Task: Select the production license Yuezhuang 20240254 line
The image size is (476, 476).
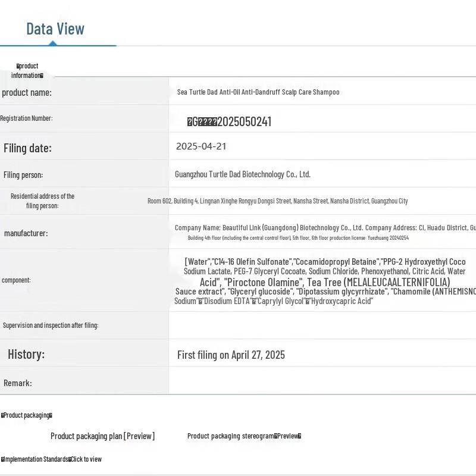Action: pyautogui.click(x=298, y=237)
